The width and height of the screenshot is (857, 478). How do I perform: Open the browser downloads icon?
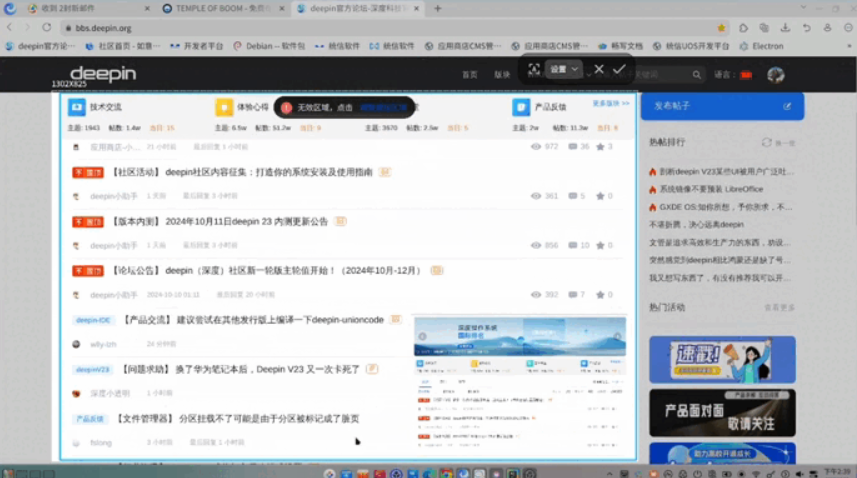pos(785,27)
